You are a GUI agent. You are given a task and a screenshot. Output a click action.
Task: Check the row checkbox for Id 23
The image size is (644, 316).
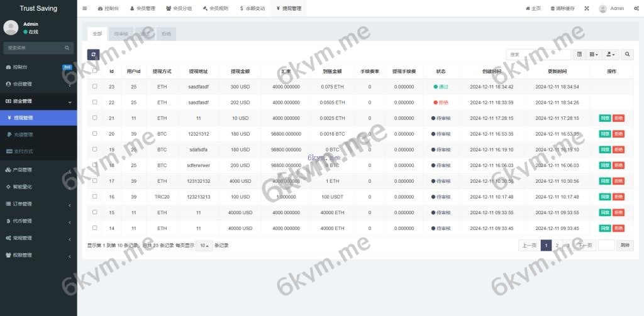pos(95,86)
